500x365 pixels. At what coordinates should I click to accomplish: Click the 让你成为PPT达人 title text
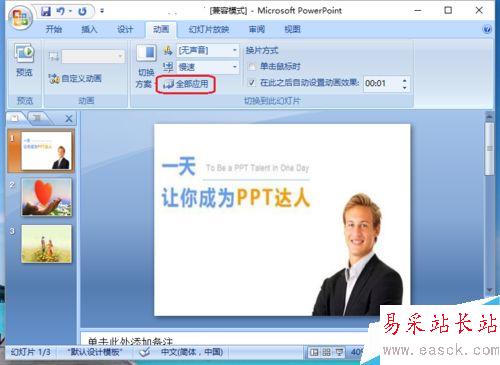coord(236,197)
